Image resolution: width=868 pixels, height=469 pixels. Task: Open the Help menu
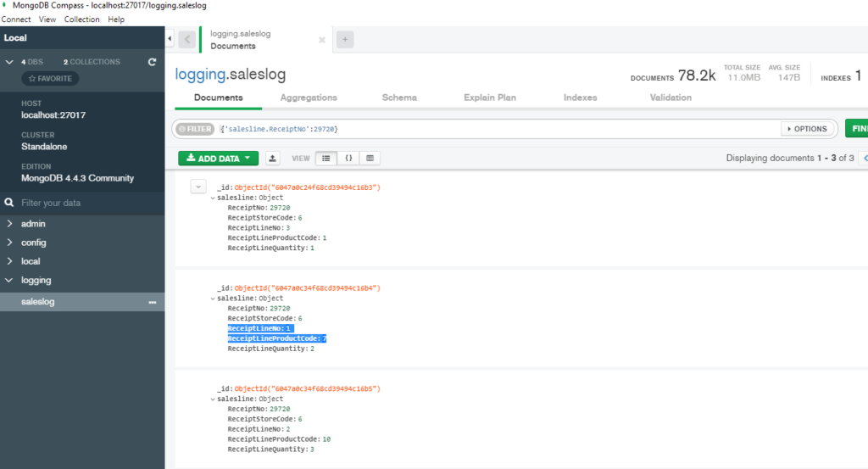(116, 20)
